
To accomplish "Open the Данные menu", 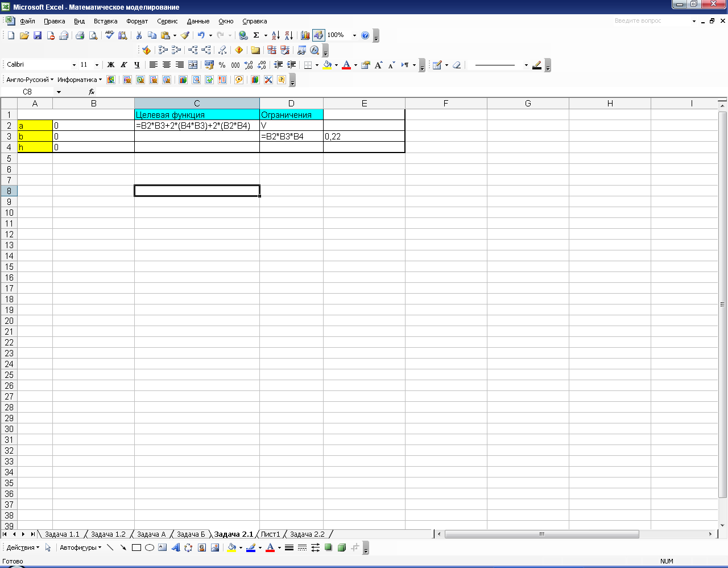I will (198, 21).
